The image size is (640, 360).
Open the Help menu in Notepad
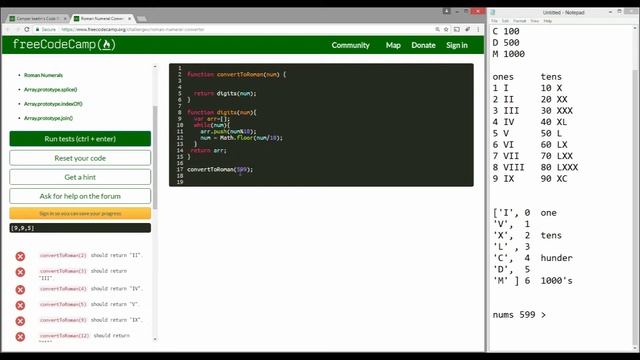pyautogui.click(x=548, y=21)
